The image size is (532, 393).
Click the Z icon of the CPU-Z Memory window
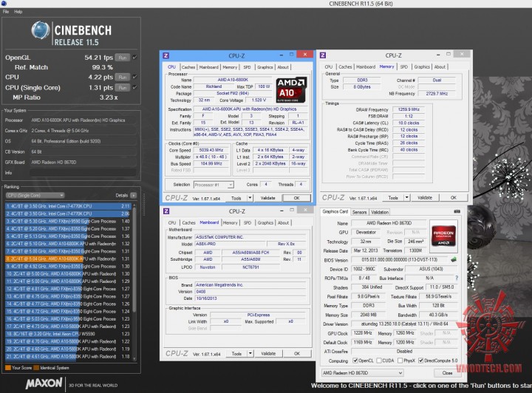coord(323,55)
